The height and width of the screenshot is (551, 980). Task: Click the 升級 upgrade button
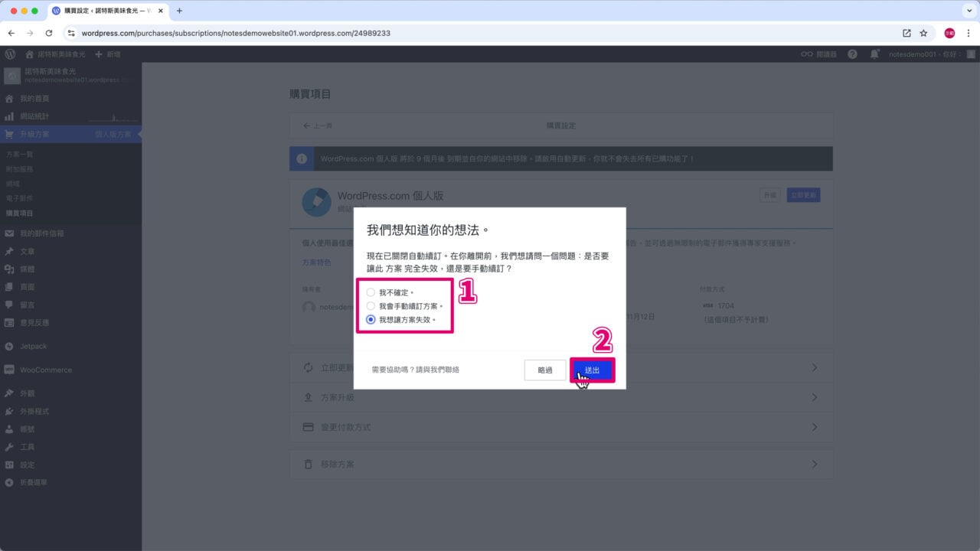[770, 195]
